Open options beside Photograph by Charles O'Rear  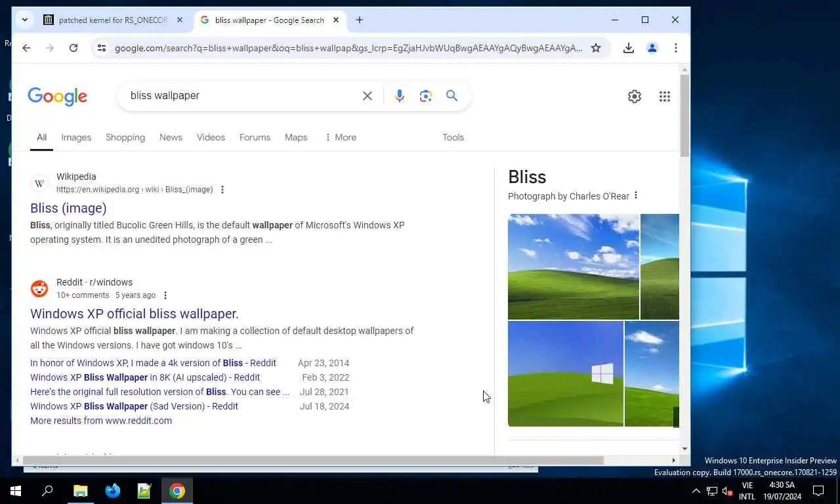pos(636,196)
